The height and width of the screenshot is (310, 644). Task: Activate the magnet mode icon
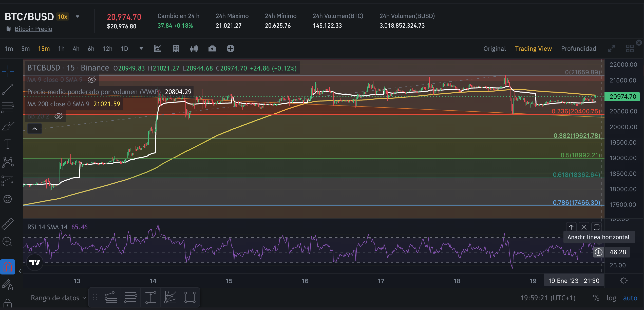[8, 267]
